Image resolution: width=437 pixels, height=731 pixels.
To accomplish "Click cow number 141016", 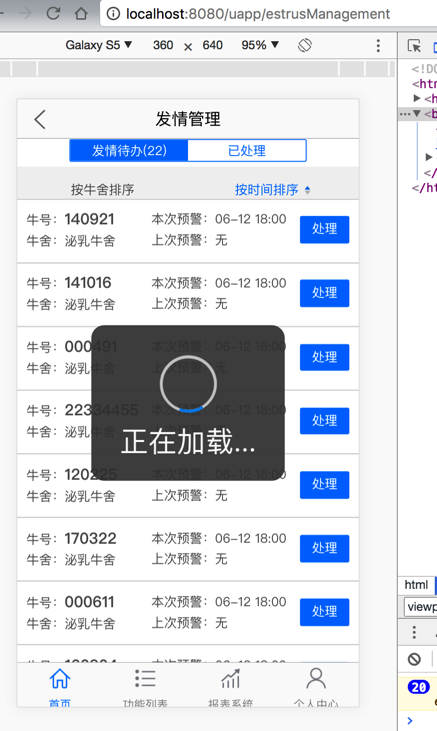I will (x=88, y=283).
